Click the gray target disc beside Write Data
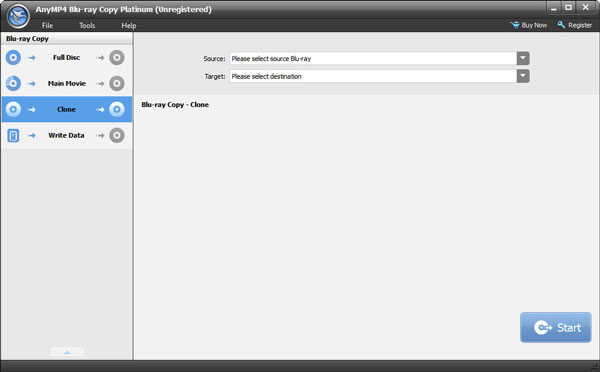Screen dimensions: 600x372 point(117,135)
